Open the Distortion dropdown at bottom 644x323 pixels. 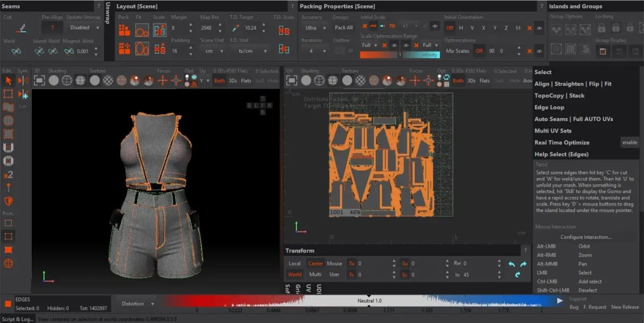137,303
